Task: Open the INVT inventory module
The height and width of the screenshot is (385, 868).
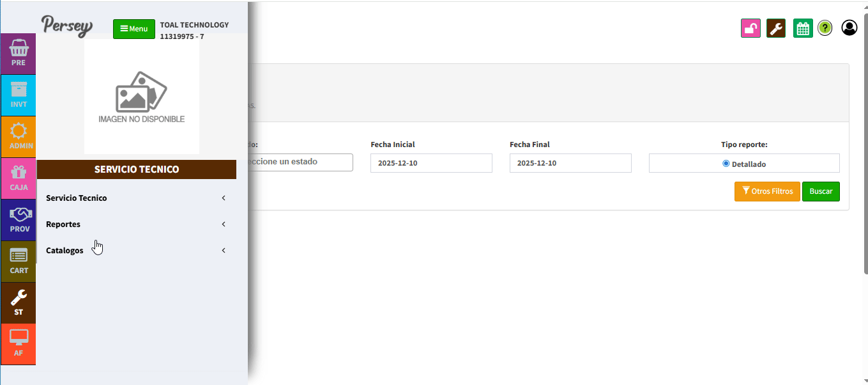Action: click(19, 95)
